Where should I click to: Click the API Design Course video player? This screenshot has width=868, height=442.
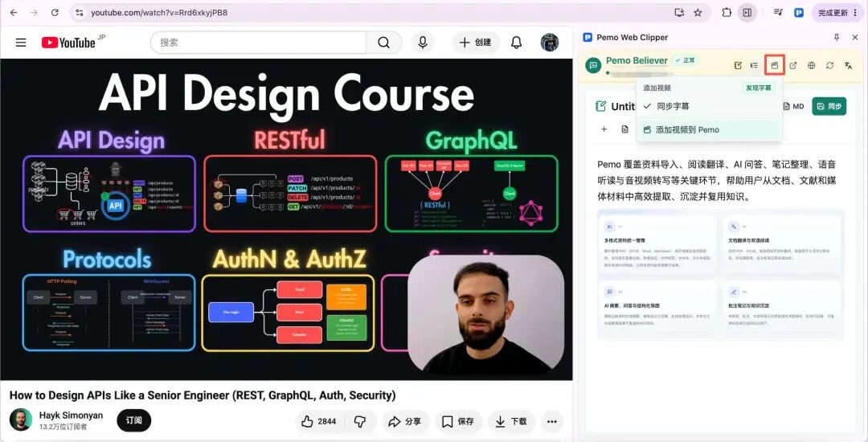tap(286, 219)
